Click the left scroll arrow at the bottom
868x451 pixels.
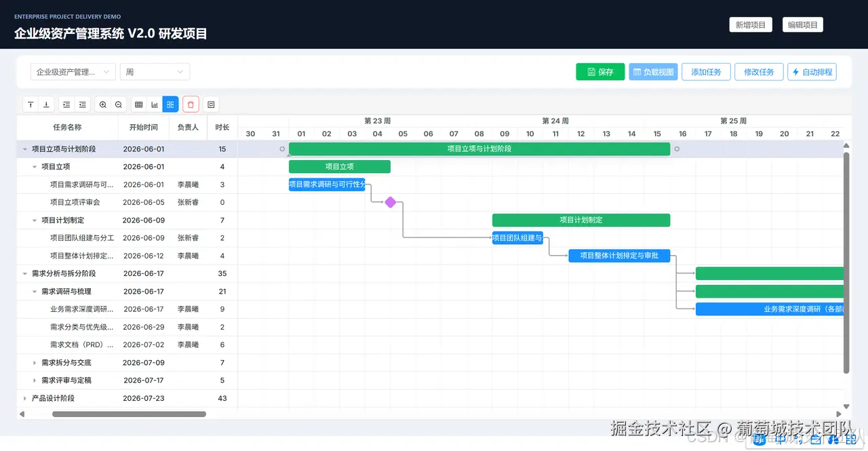click(x=21, y=414)
